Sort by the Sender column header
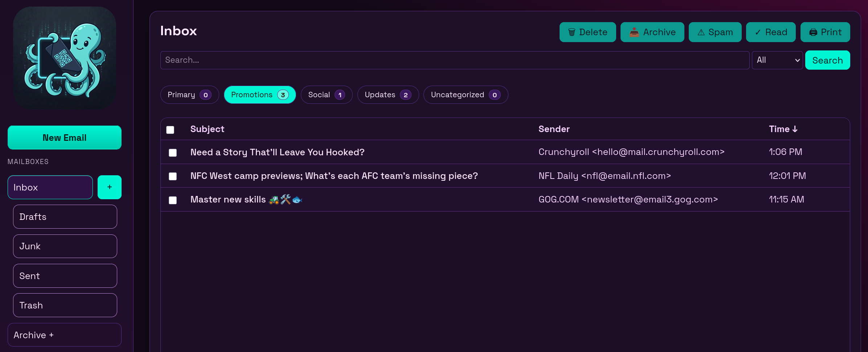The width and height of the screenshot is (868, 352). tap(554, 129)
